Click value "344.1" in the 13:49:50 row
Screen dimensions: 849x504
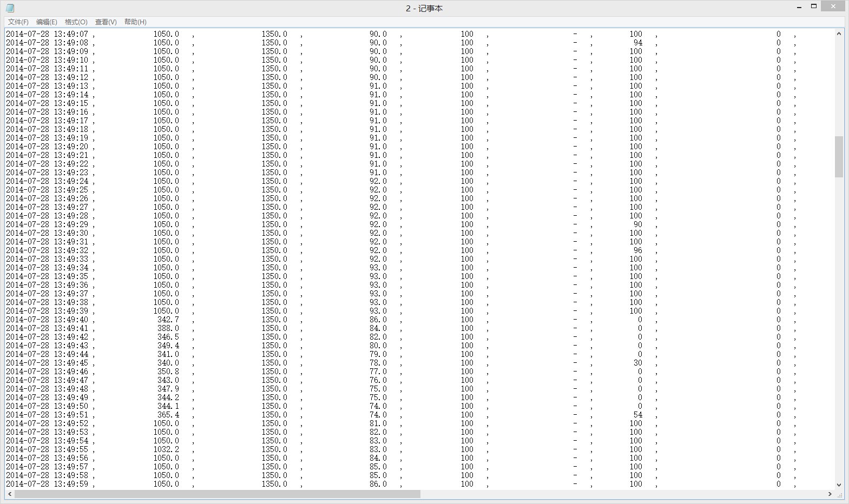[168, 406]
